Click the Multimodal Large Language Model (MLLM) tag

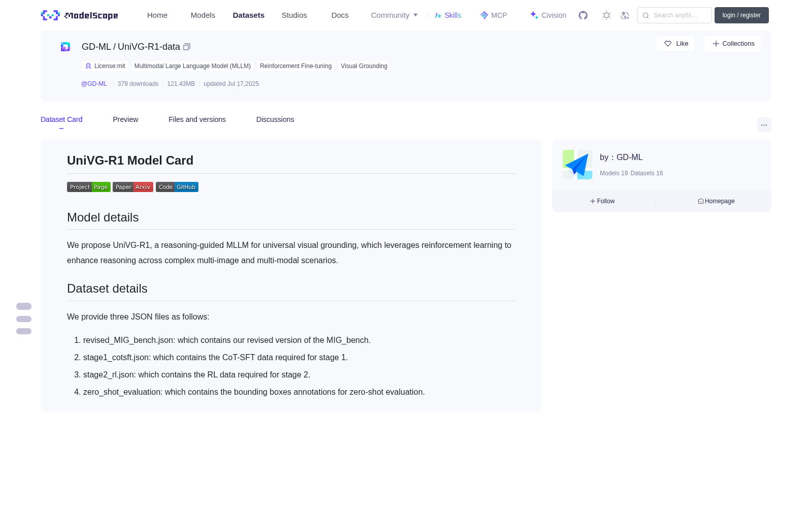pos(192,66)
